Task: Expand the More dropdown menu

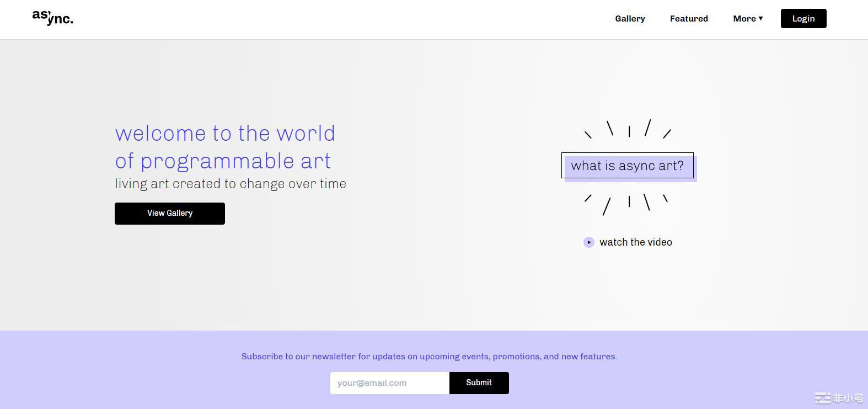Action: pos(748,19)
